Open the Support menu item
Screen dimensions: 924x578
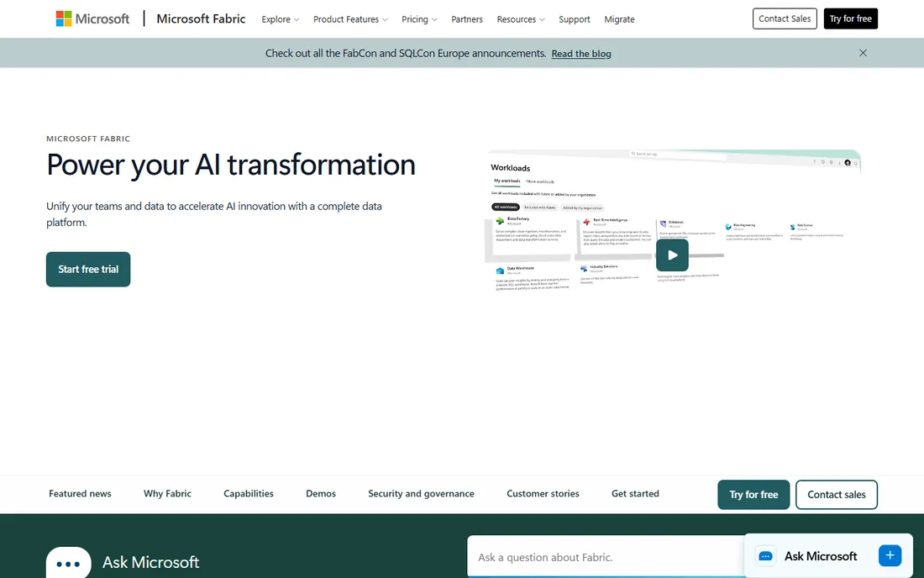pyautogui.click(x=574, y=19)
